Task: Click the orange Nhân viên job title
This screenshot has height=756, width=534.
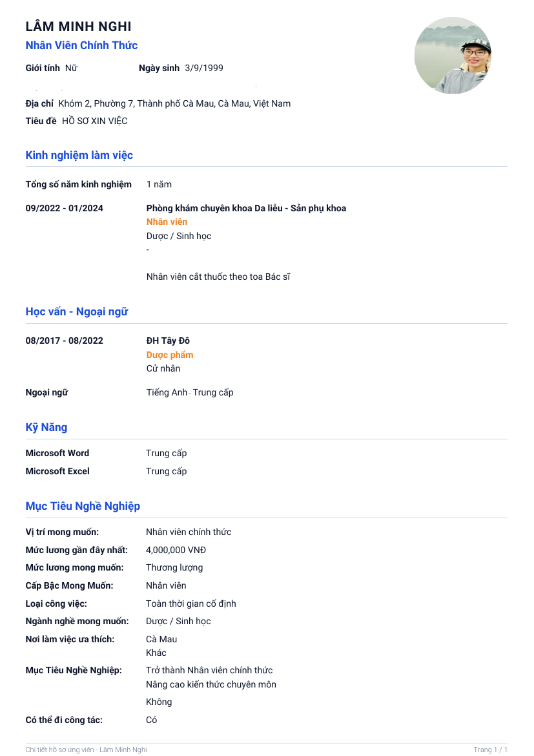Action: 167,222
